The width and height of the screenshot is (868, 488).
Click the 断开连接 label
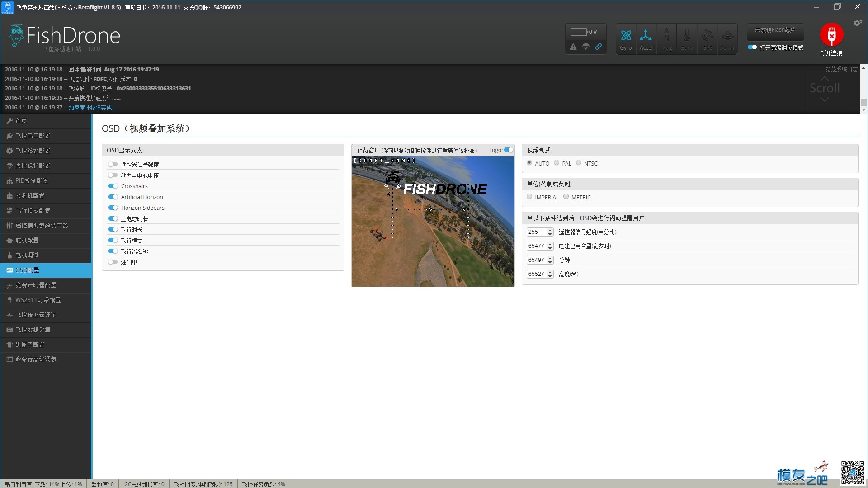coord(831,53)
